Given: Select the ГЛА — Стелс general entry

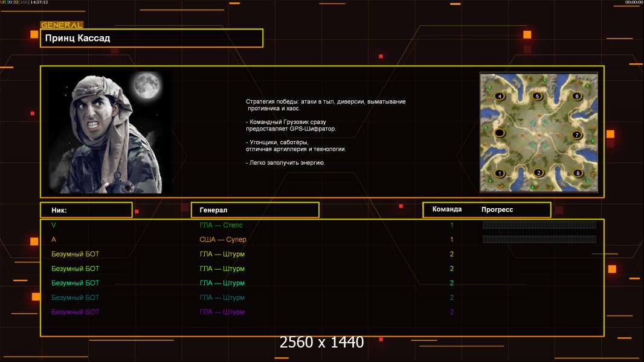Looking at the screenshot, I should pos(222,225).
